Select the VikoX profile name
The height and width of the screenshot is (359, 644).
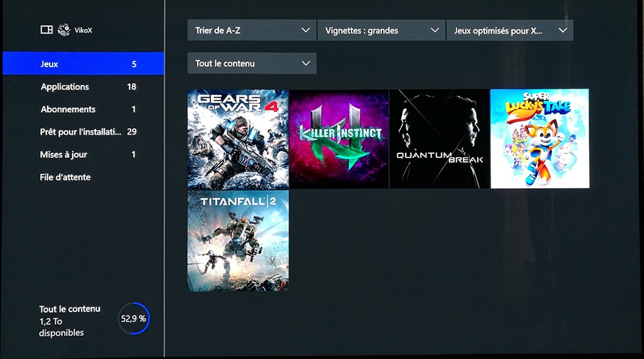tap(83, 30)
